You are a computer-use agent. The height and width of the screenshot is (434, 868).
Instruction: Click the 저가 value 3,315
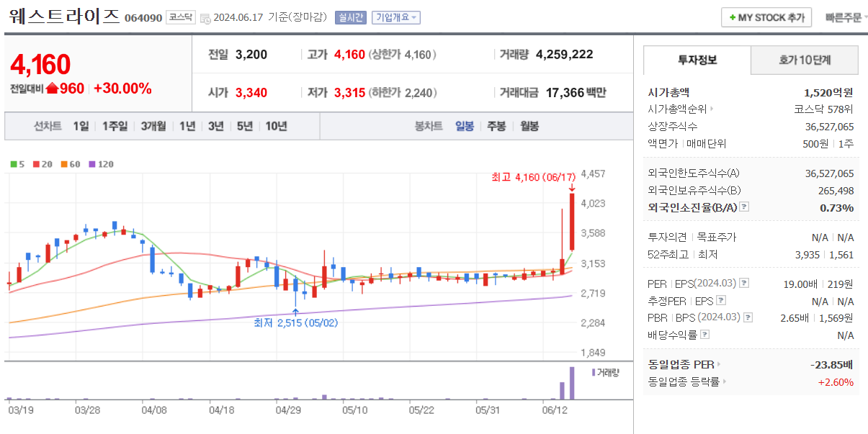tap(349, 92)
